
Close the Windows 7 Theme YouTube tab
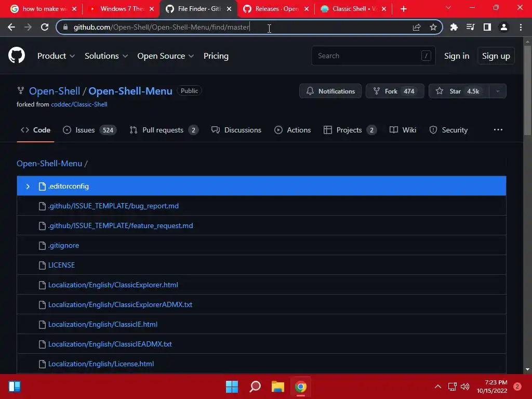tap(152, 9)
